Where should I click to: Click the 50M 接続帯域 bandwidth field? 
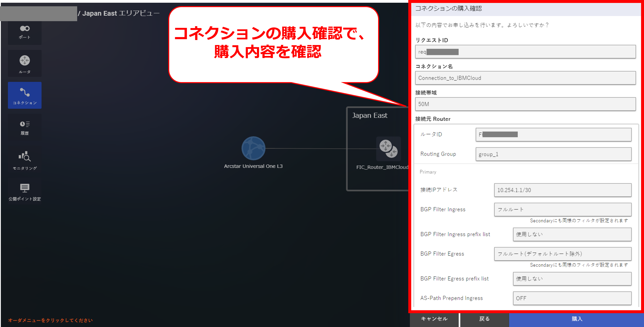pyautogui.click(x=525, y=104)
